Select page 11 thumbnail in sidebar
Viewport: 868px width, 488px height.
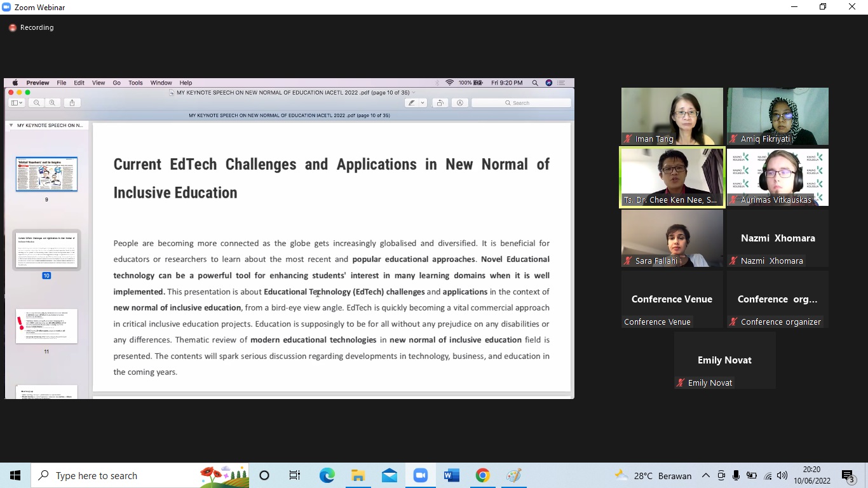[46, 326]
